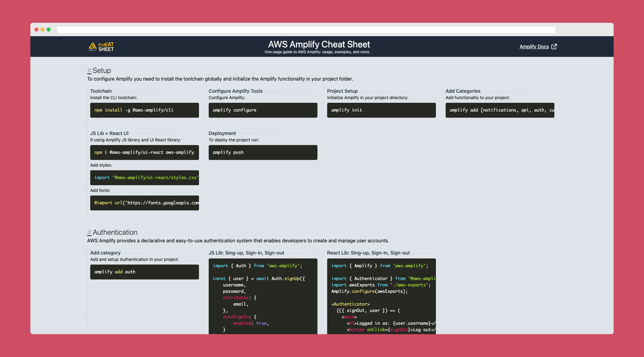Click the npm i @aws-amplify/ui-react code block
The width and height of the screenshot is (644, 357).
[x=145, y=152]
